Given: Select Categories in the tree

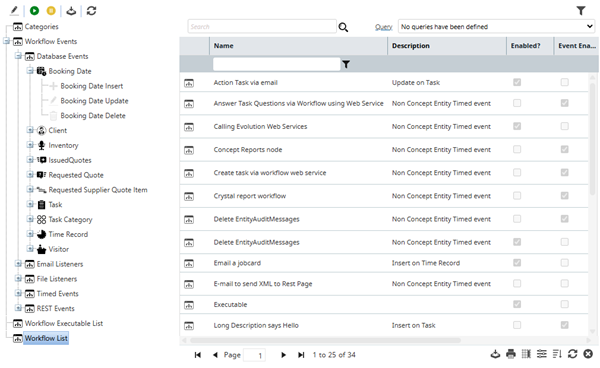Looking at the screenshot, I should click(x=41, y=26).
